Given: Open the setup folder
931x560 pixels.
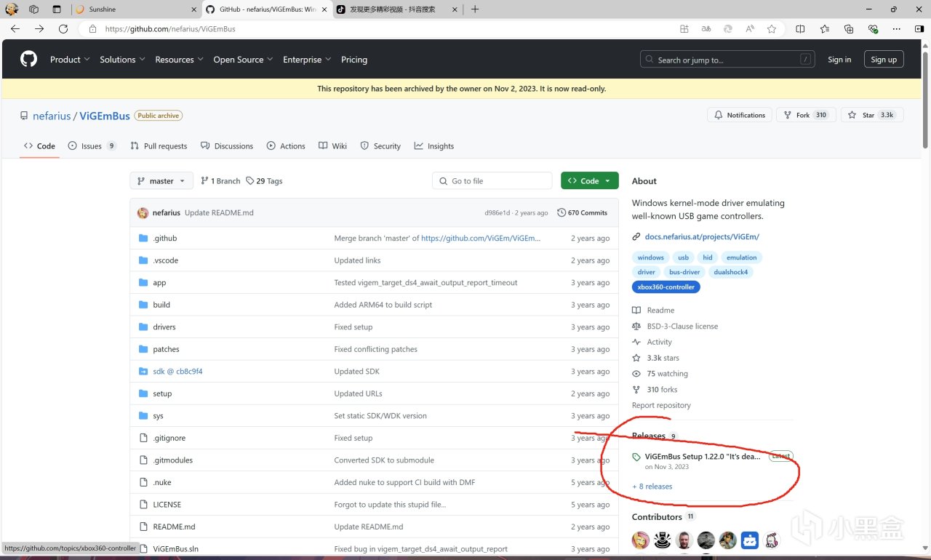Looking at the screenshot, I should (162, 393).
